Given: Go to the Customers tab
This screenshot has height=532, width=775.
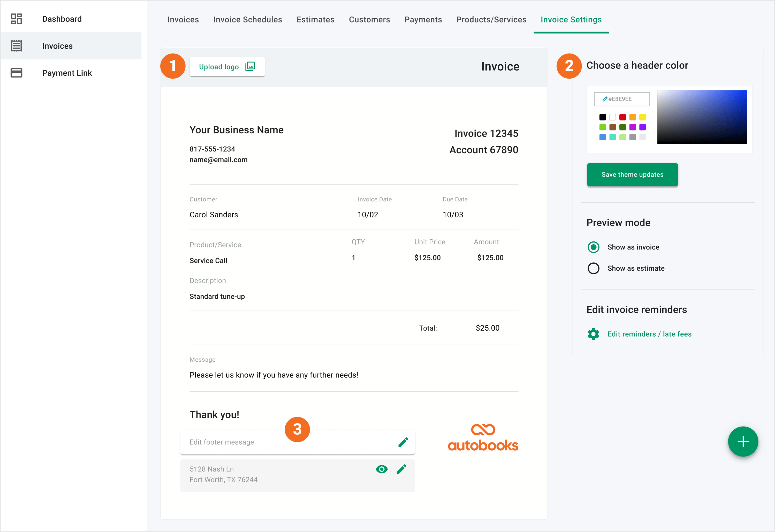Looking at the screenshot, I should 369,20.
